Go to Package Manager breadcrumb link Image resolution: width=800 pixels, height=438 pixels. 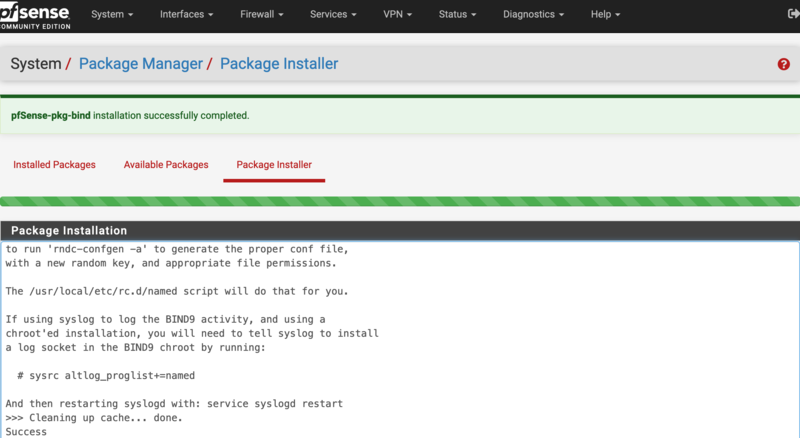(139, 64)
